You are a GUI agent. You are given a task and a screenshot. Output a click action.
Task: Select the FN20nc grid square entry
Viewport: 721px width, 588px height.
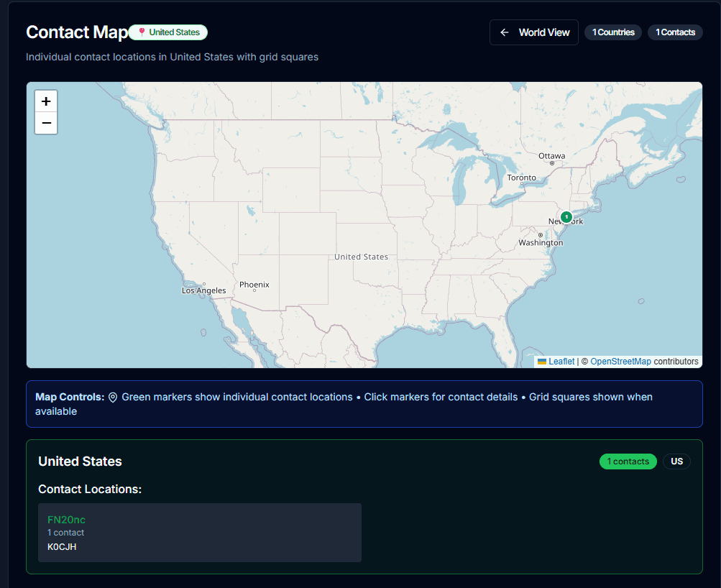pyautogui.click(x=200, y=533)
